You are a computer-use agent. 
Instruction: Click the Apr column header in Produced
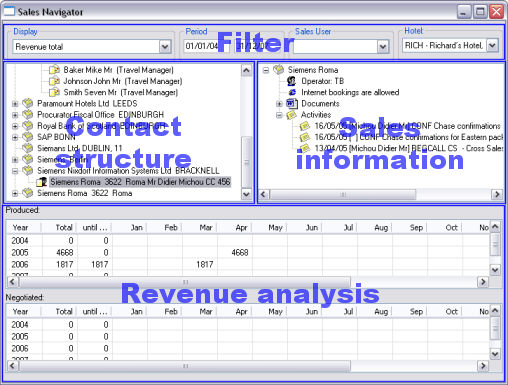click(x=235, y=228)
